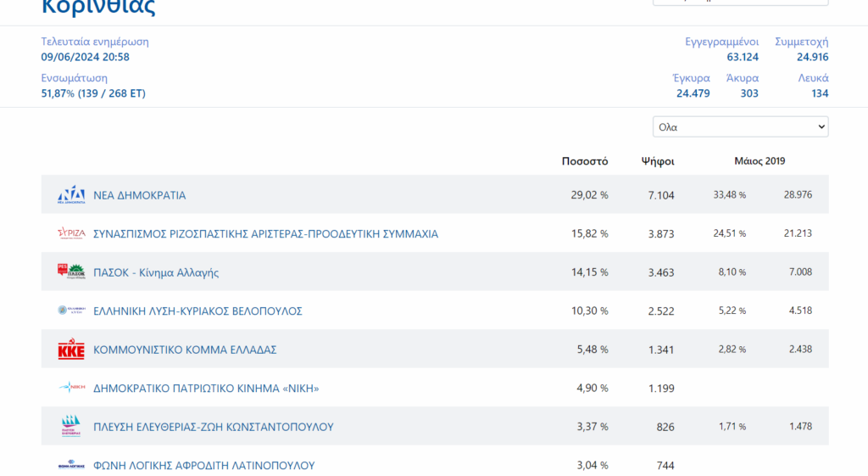Click the 2.438 2019 votes cell

tap(800, 349)
